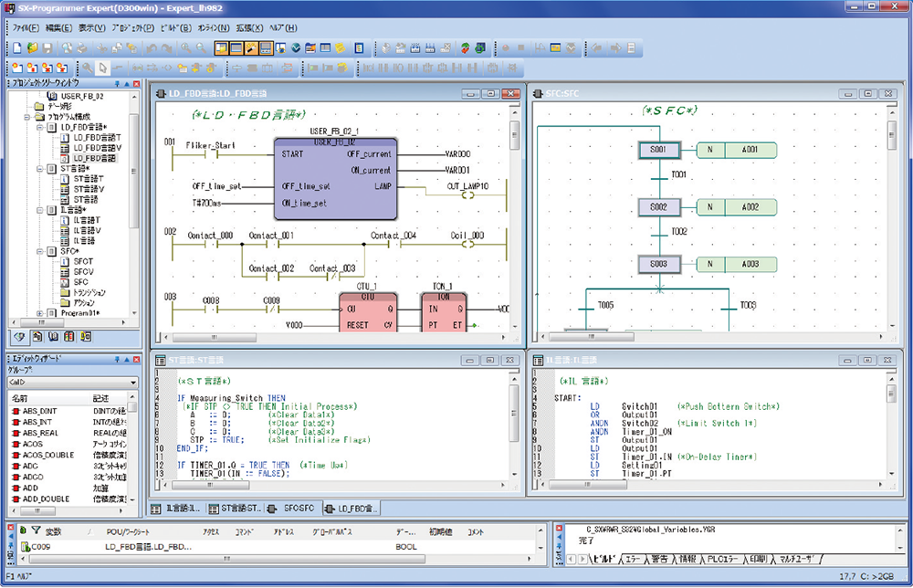Viewport: 913px width, 588px height.
Task: Click the project tree vertical scrollbar thumb
Action: [133, 170]
